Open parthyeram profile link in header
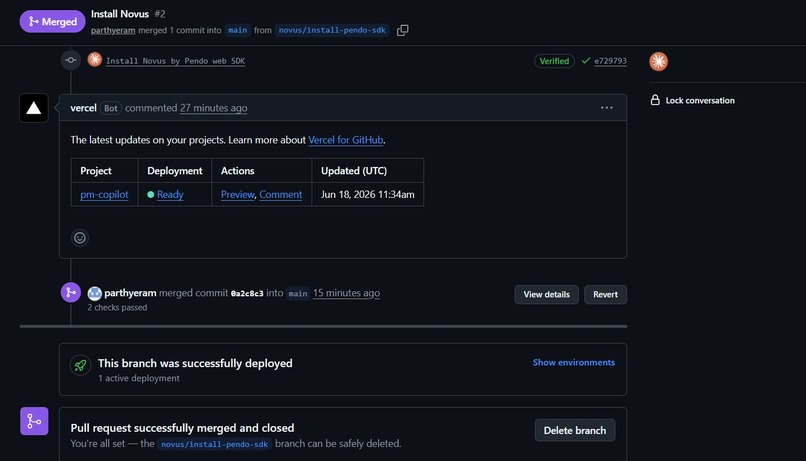 pyautogui.click(x=113, y=30)
